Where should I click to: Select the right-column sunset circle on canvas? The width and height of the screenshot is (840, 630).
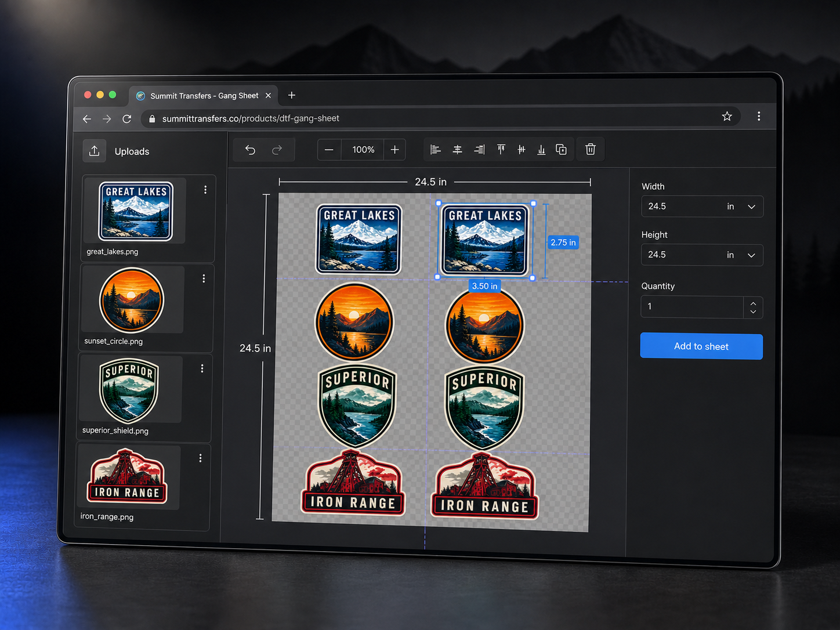(484, 325)
